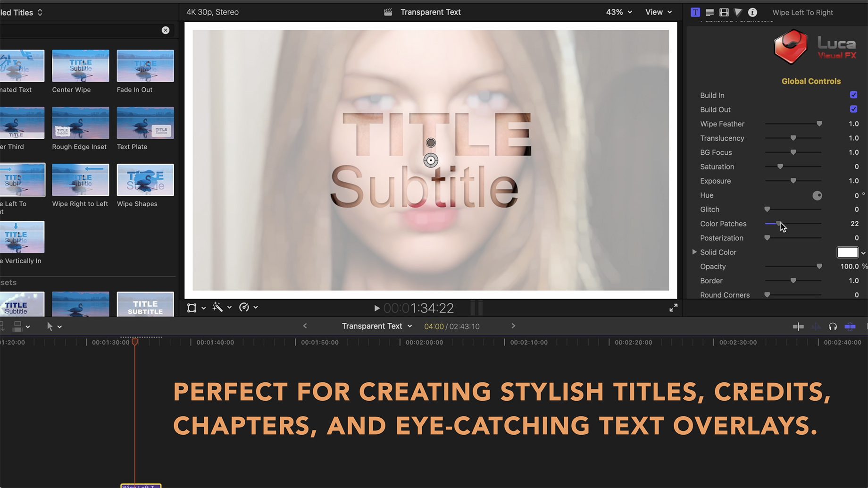Open the Video inspector filmstrip icon
Viewport: 868px width, 488px height.
[724, 12]
